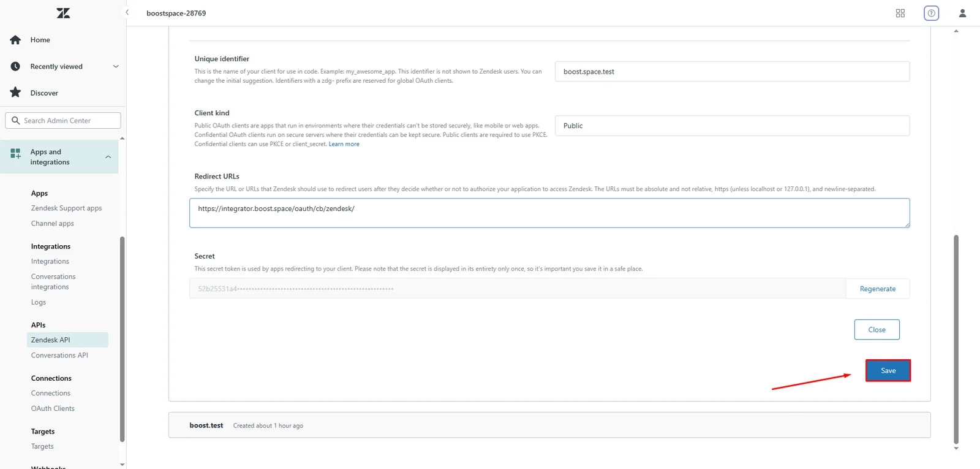Click the masked Secret field

pyautogui.click(x=518, y=289)
